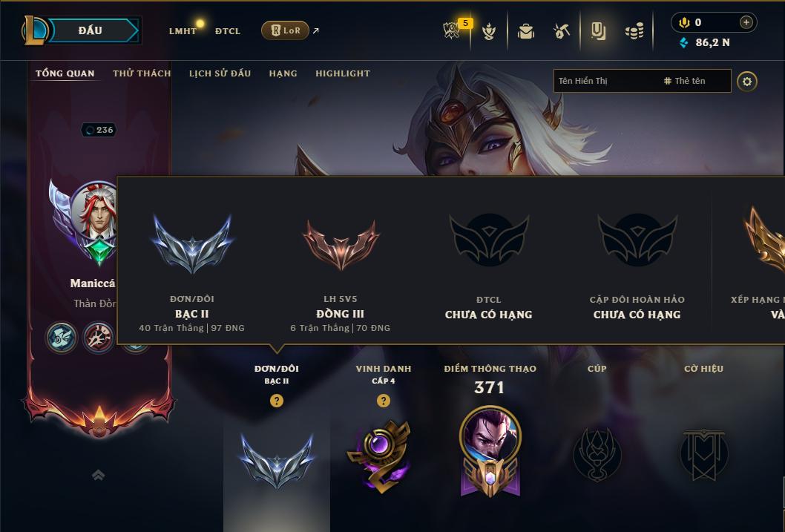This screenshot has height=532, width=785.
Task: Open the Collection backpack icon
Action: tap(525, 31)
